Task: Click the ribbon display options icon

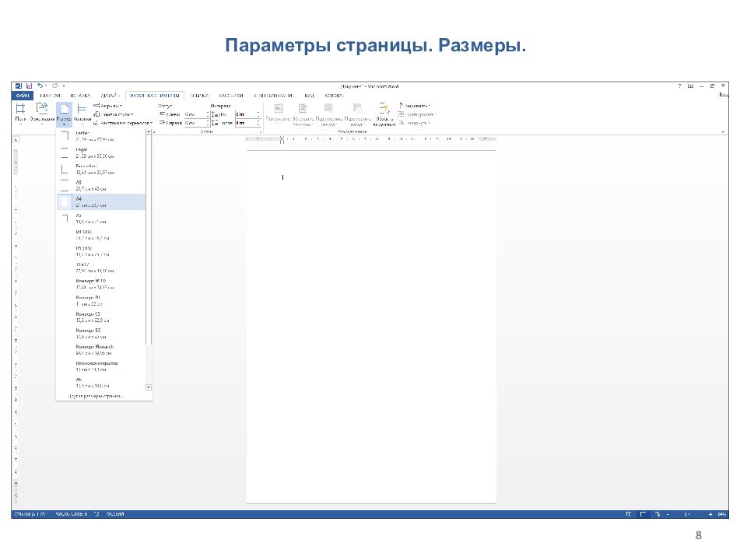Action: point(690,86)
